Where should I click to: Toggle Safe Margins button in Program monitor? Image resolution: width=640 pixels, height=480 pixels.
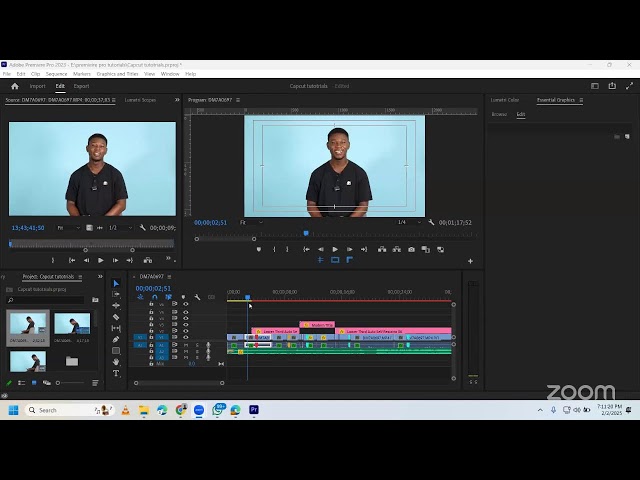pyautogui.click(x=335, y=260)
